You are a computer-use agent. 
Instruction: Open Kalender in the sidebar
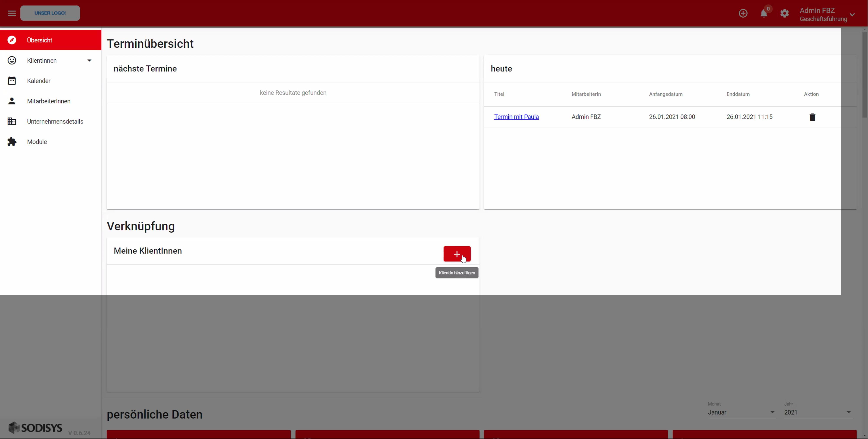tap(51, 81)
